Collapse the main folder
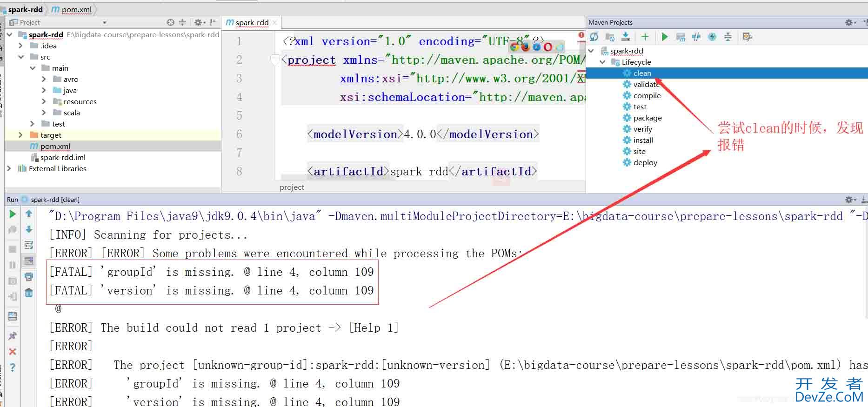 (32, 68)
